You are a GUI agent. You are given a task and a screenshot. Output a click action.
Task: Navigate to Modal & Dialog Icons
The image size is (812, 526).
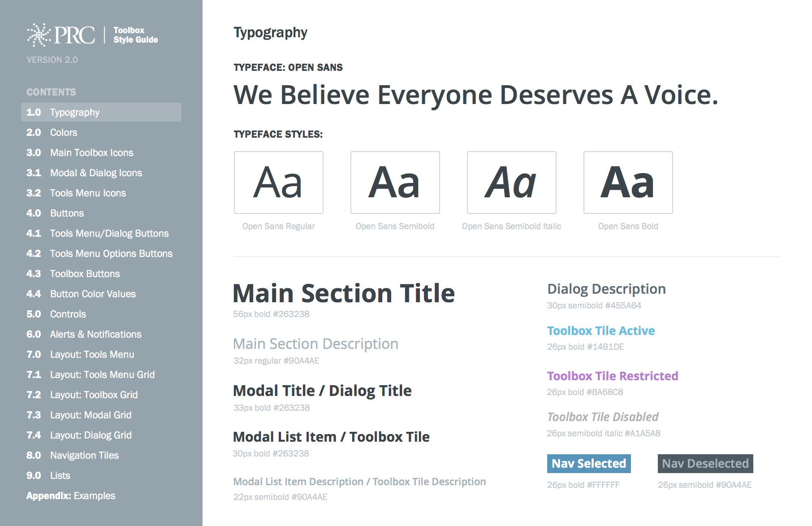[x=96, y=173]
